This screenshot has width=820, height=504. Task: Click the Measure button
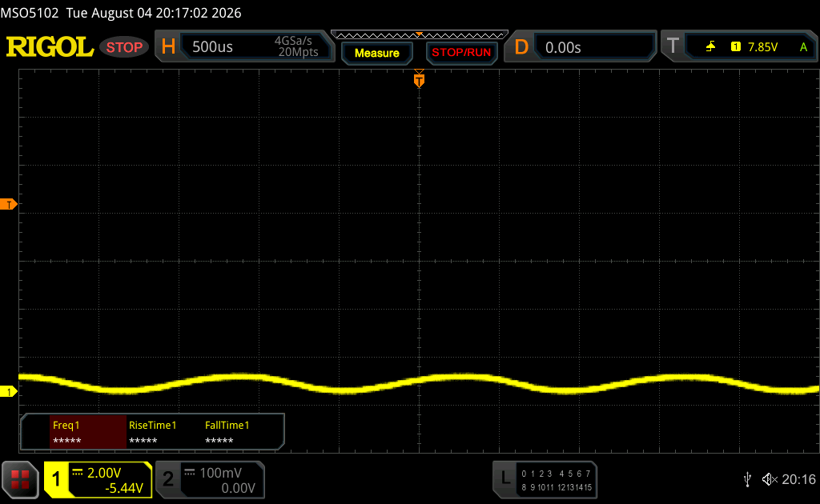pyautogui.click(x=376, y=53)
